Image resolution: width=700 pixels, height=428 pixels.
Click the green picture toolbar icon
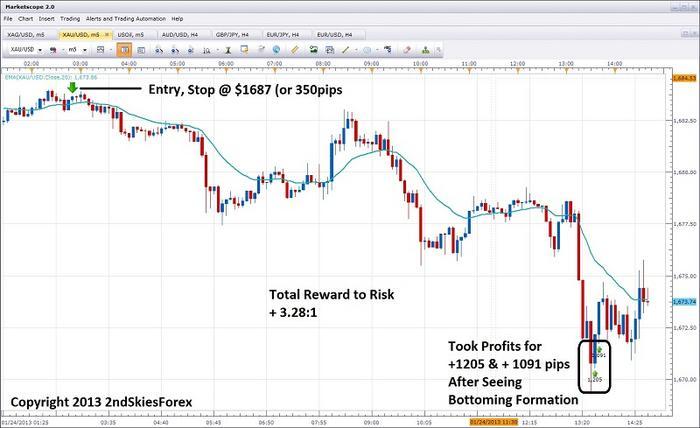tap(314, 50)
